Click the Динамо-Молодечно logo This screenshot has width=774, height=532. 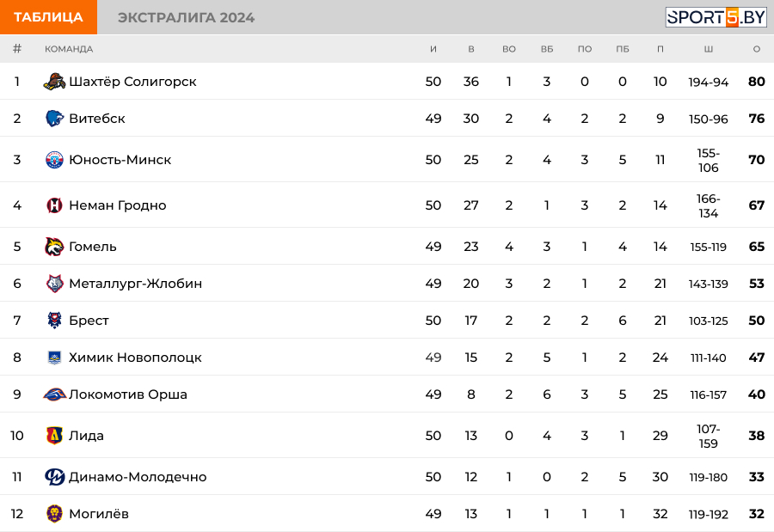point(54,477)
